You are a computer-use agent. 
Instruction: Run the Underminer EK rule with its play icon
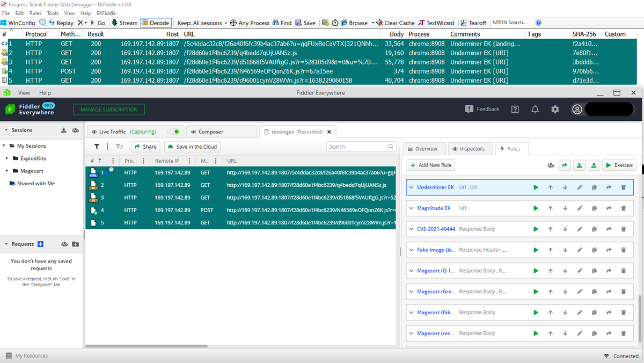[536, 187]
